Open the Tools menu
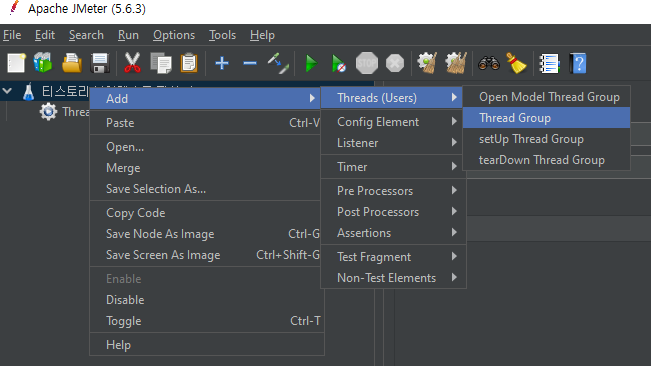Viewport: 651px width, 366px height. coord(223,35)
